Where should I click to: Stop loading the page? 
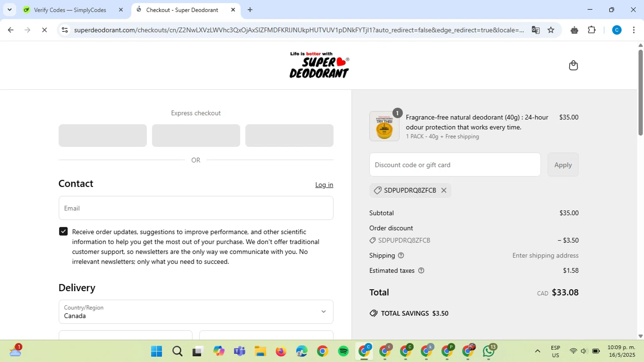tap(44, 30)
